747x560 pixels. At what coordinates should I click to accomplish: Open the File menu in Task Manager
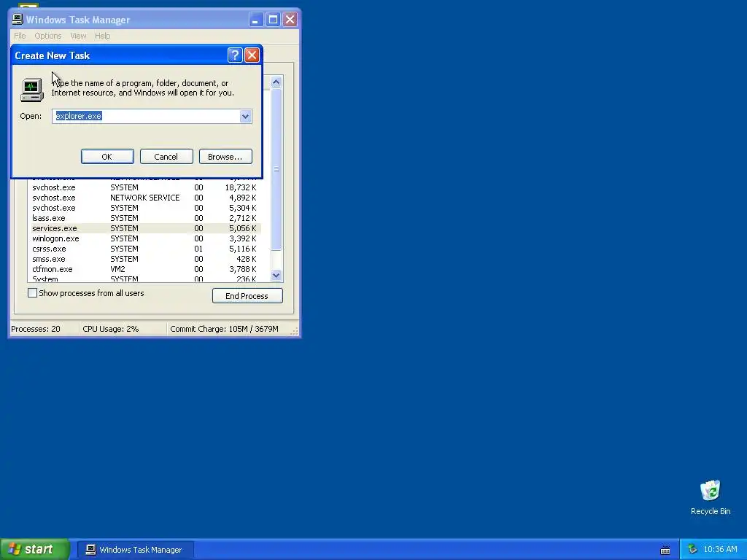pyautogui.click(x=20, y=36)
